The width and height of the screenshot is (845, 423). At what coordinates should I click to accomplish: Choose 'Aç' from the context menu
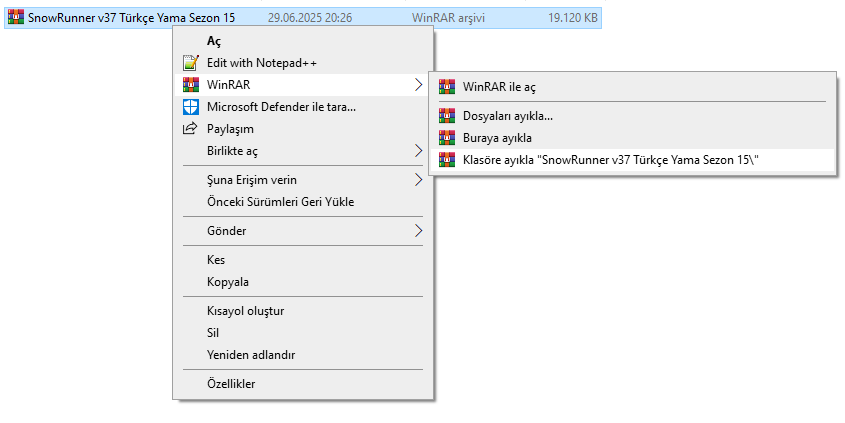click(214, 41)
